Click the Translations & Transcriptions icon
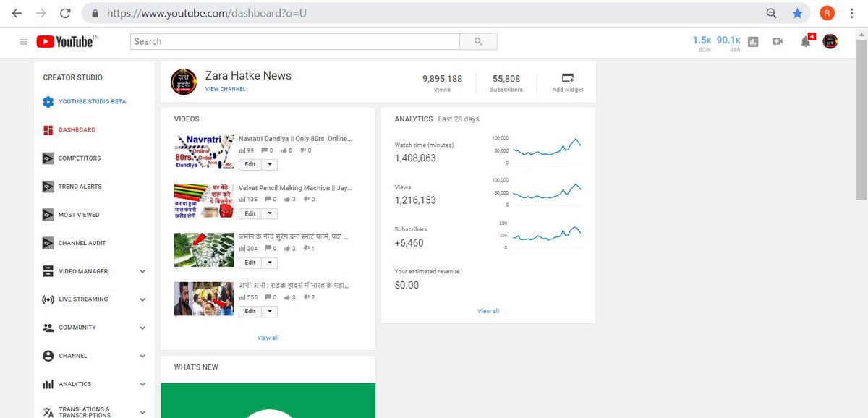 [x=48, y=412]
